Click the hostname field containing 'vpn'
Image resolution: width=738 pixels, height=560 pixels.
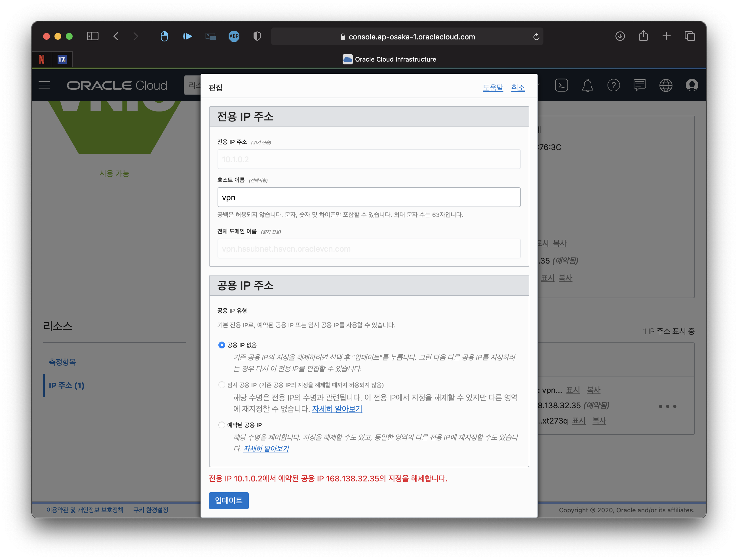click(x=369, y=197)
